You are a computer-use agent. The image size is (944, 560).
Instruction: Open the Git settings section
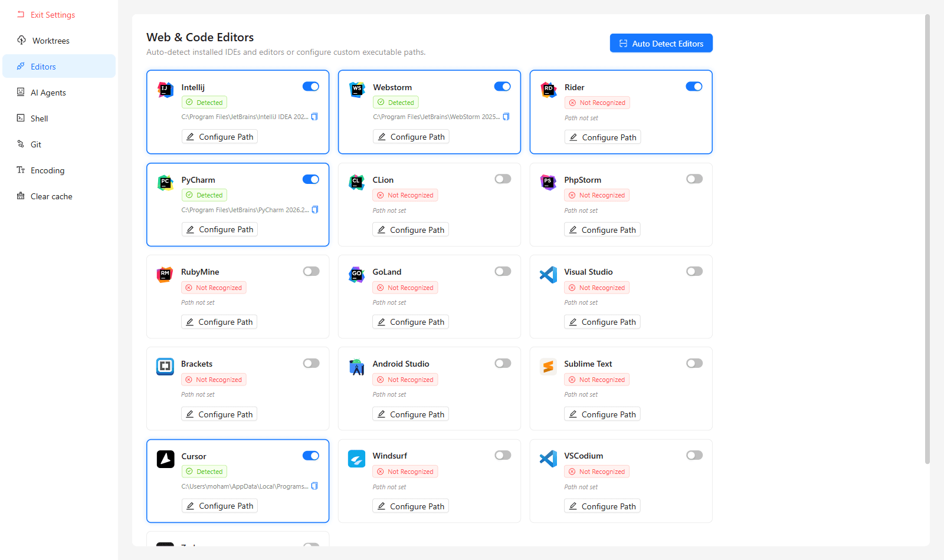59,144
